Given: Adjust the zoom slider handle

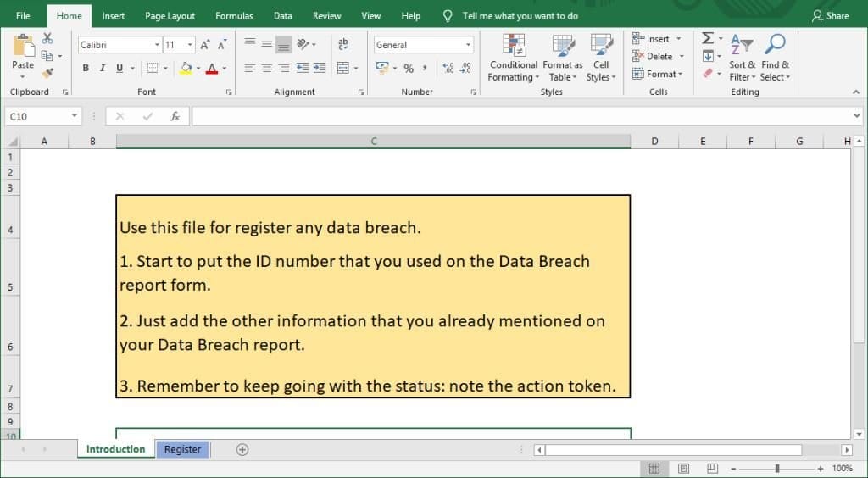Looking at the screenshot, I should (777, 469).
